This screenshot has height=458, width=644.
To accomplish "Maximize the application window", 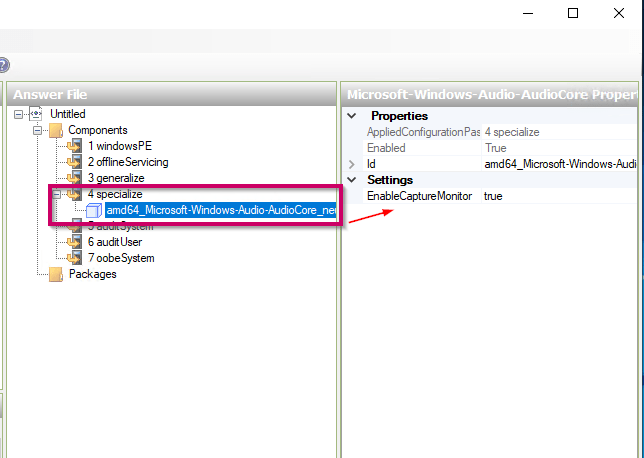I will click(573, 13).
